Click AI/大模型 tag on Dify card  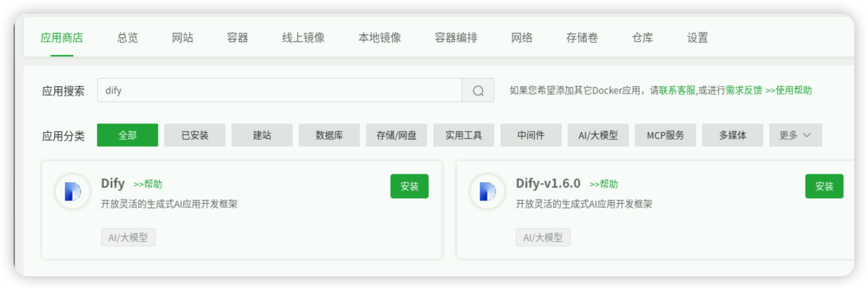coord(128,238)
